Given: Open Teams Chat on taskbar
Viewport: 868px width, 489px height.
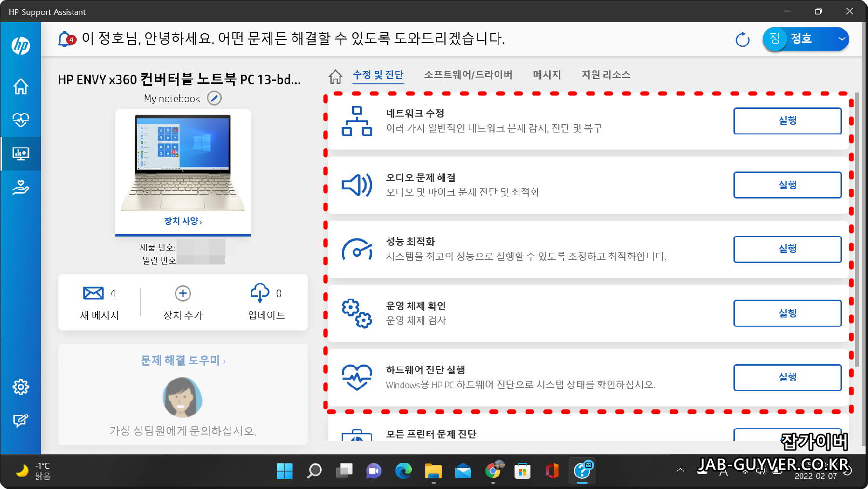Looking at the screenshot, I should click(x=374, y=471).
